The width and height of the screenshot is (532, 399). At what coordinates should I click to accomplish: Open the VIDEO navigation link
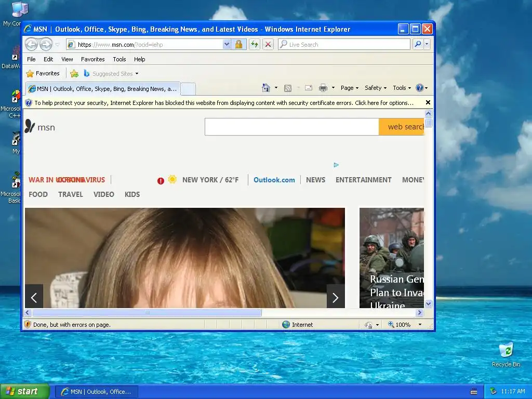(104, 194)
